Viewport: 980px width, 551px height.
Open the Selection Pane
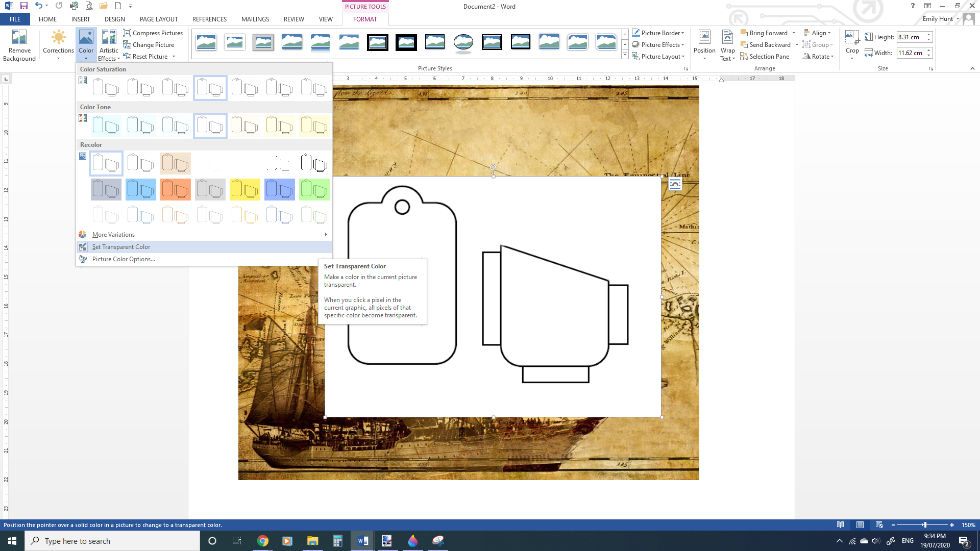tap(765, 57)
